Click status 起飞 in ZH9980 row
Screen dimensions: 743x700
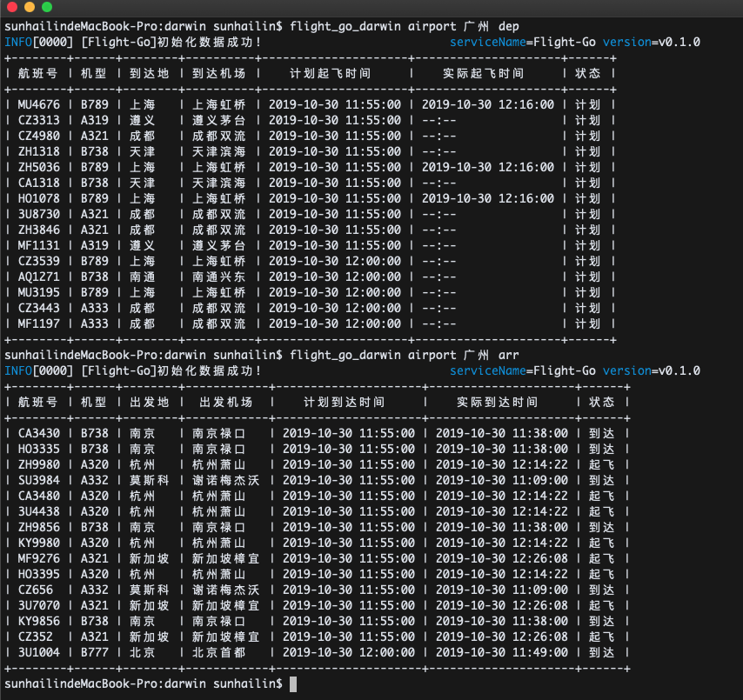pos(602,464)
